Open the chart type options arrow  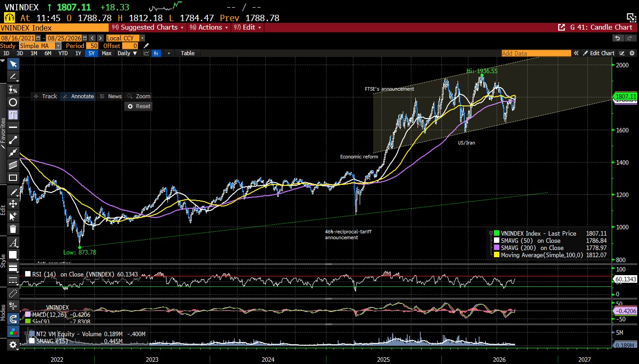coord(169,53)
